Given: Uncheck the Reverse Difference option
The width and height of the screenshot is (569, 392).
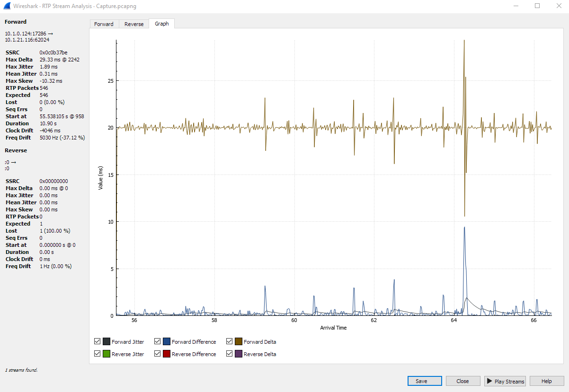Looking at the screenshot, I should pos(157,353).
